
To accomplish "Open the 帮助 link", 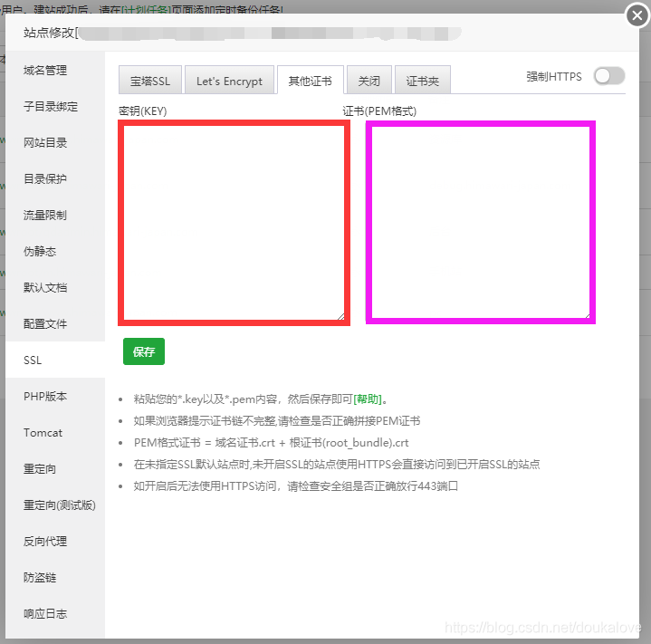I will pos(367,399).
